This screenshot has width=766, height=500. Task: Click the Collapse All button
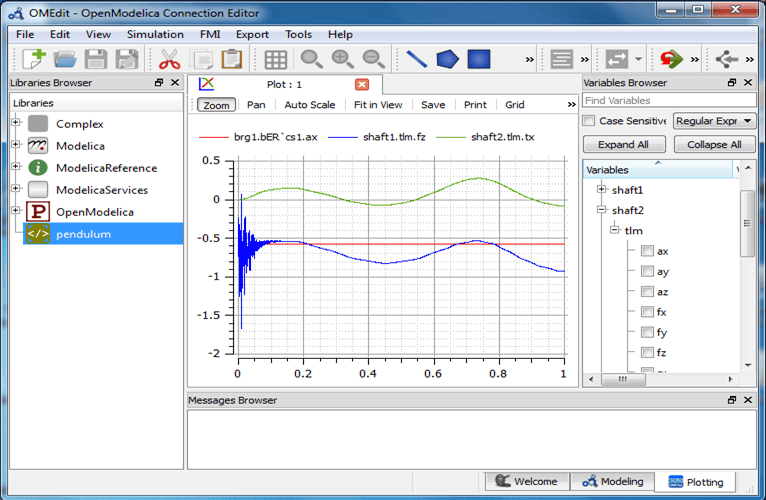click(714, 145)
